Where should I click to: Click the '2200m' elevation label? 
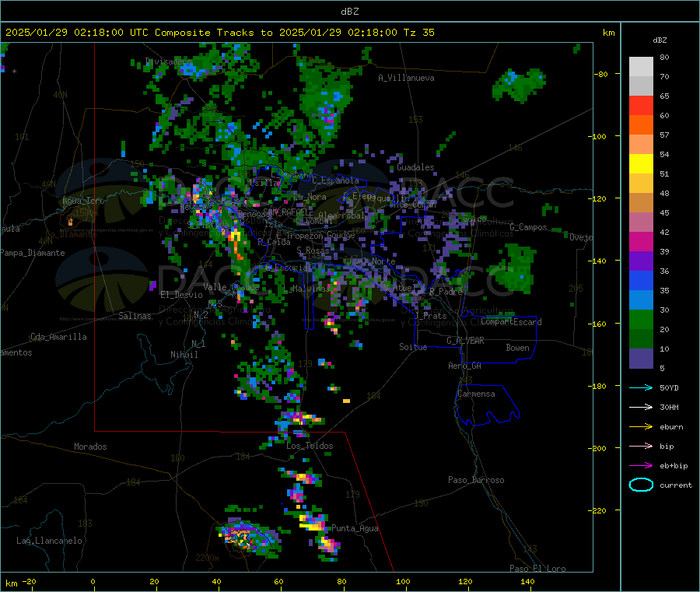coord(207,558)
